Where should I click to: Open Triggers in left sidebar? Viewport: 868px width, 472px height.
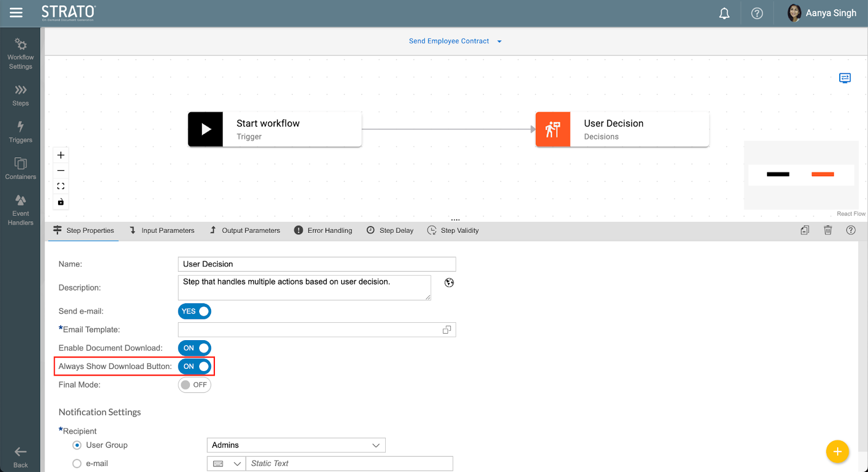[21, 132]
